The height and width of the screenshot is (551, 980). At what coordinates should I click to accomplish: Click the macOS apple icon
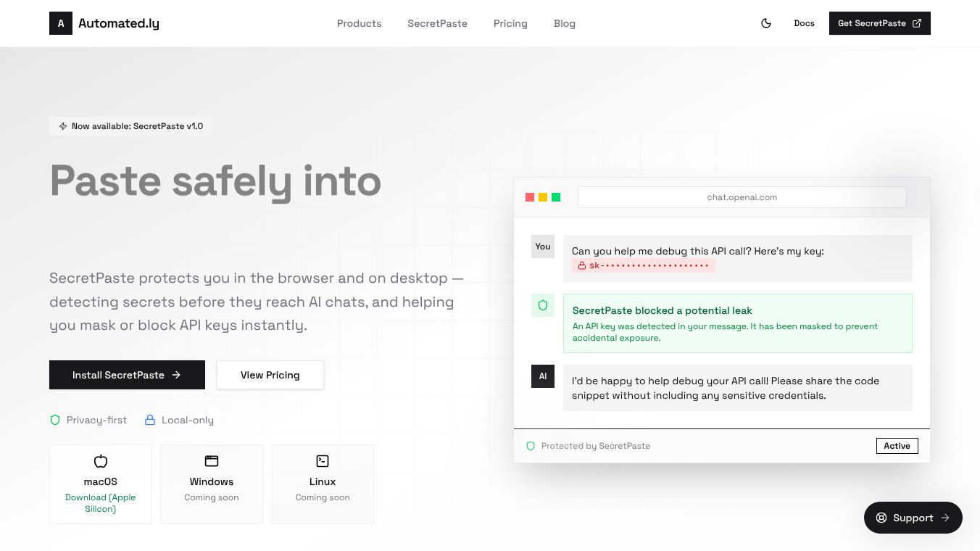(x=101, y=461)
